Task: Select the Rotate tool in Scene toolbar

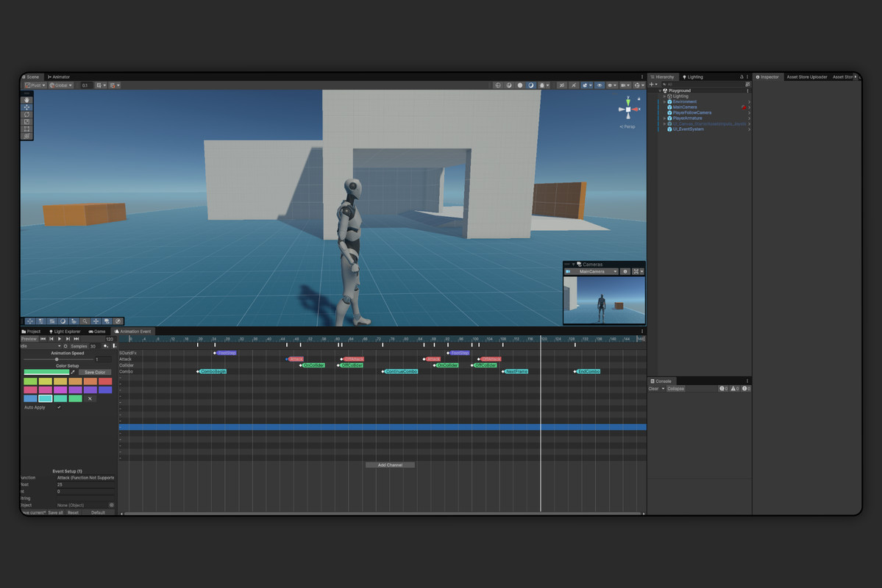Action: (27, 115)
